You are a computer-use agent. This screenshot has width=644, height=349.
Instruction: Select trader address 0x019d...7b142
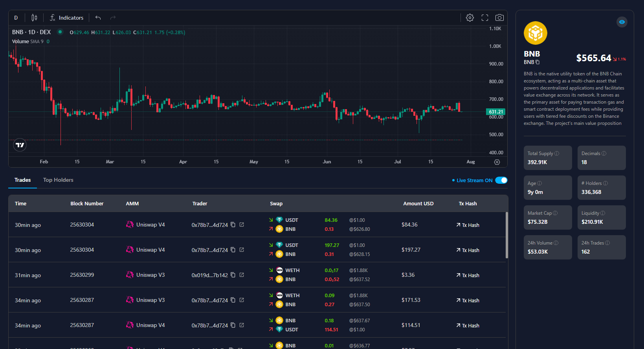pyautogui.click(x=210, y=275)
